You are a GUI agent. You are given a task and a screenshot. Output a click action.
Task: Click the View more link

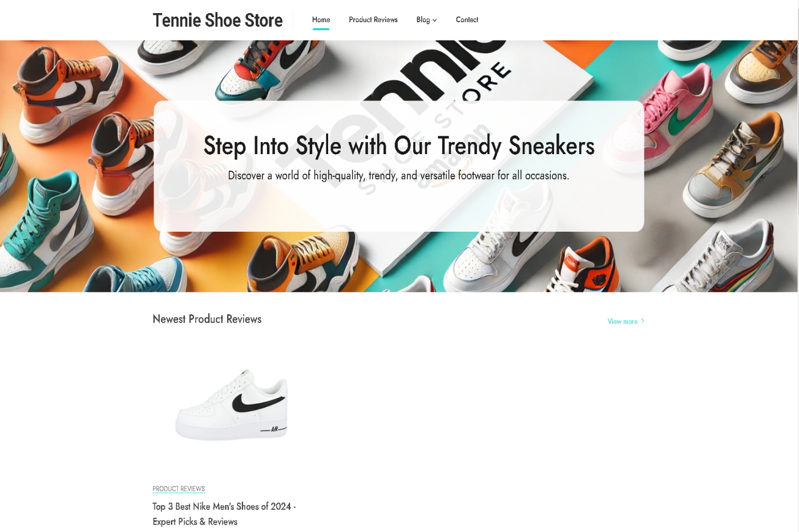point(622,321)
